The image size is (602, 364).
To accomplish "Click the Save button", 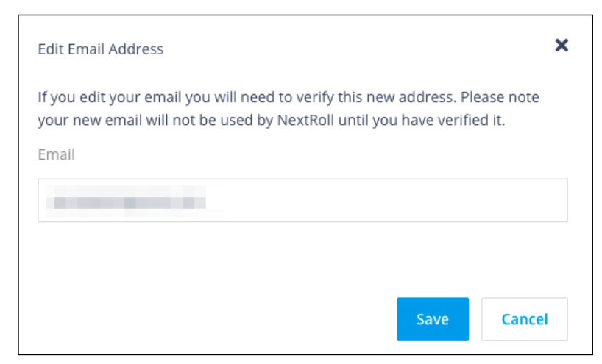I will 432,319.
